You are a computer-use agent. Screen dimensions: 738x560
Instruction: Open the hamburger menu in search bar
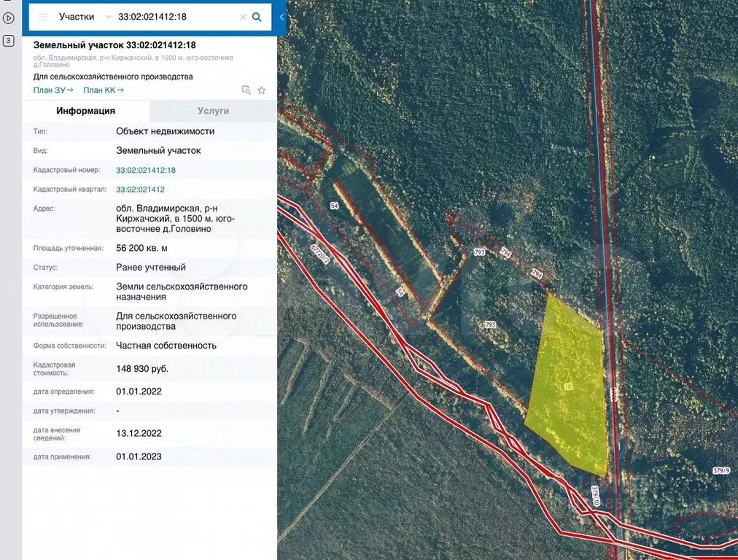(42, 17)
